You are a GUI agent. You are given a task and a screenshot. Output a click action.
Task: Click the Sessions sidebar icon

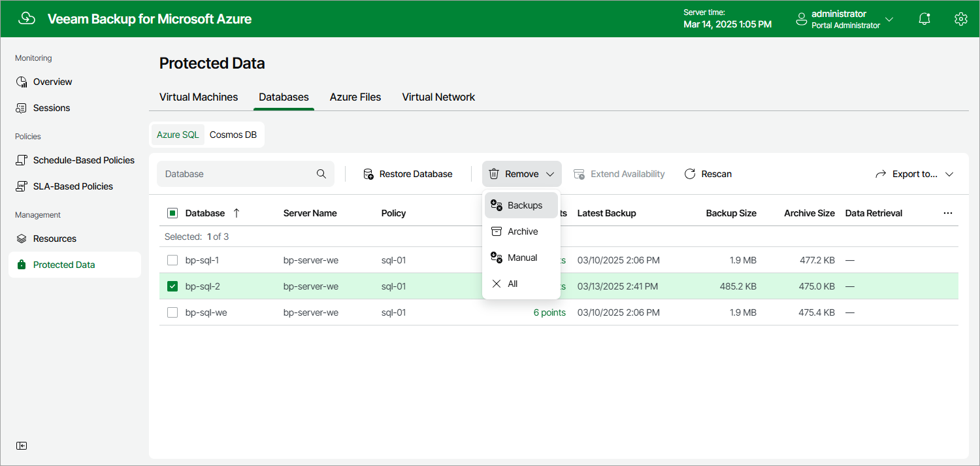click(22, 108)
